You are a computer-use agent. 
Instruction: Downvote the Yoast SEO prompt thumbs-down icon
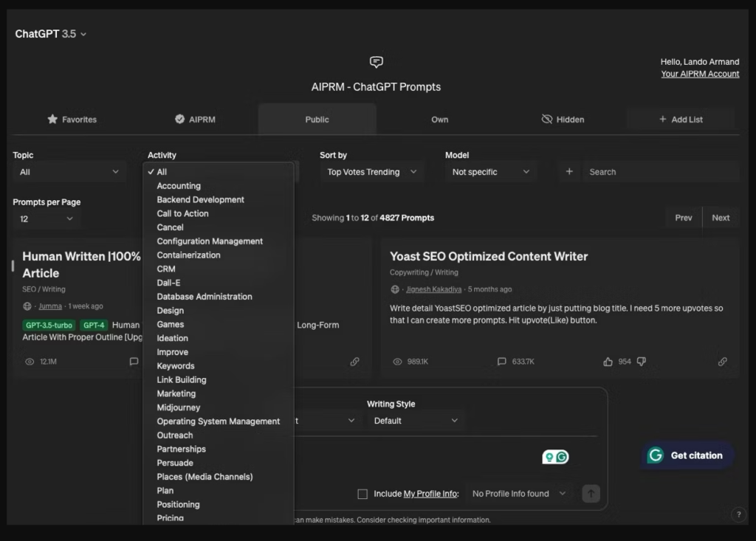pos(642,362)
